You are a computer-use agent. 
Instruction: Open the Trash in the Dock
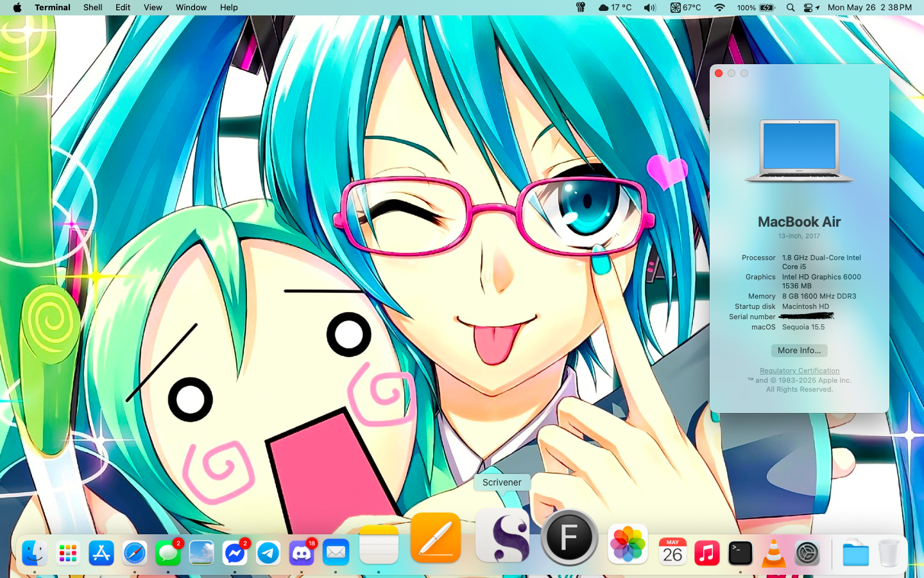click(889, 553)
